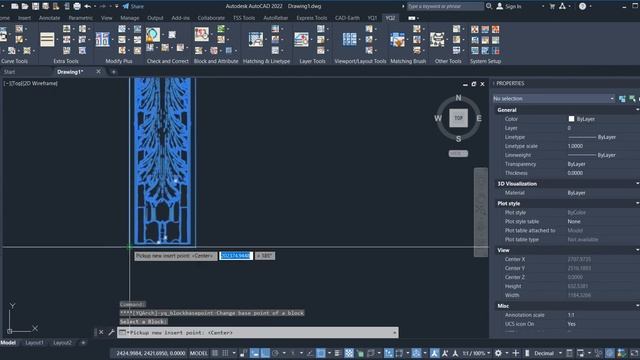Image resolution: width=640 pixels, height=360 pixels.
Task: Close the command line with its X icon
Action: [101, 332]
